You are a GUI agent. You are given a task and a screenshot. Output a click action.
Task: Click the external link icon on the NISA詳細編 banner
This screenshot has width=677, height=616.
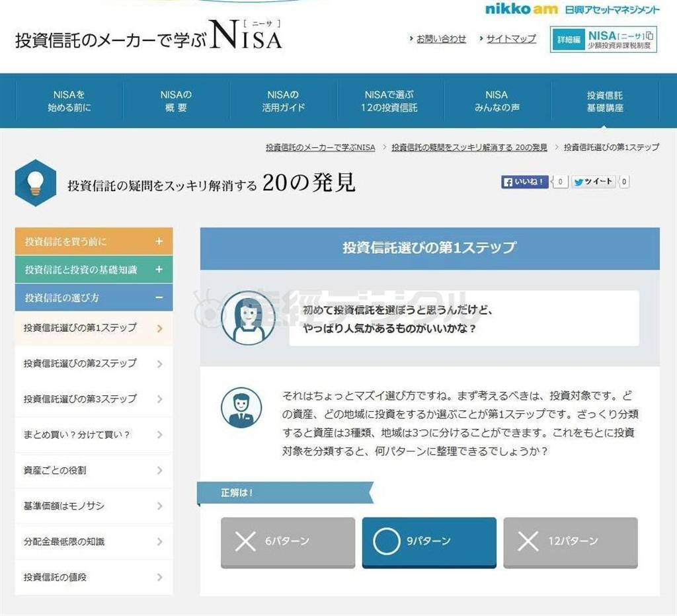click(649, 36)
